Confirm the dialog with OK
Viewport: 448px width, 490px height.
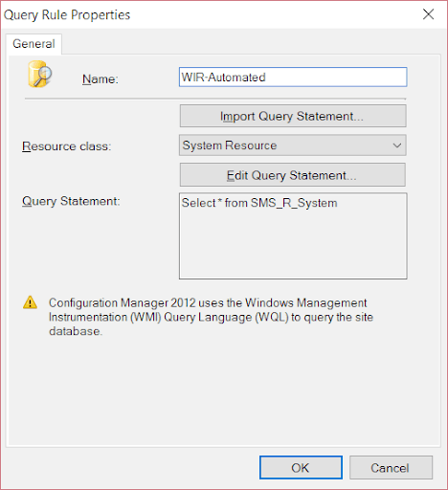pyautogui.click(x=301, y=468)
